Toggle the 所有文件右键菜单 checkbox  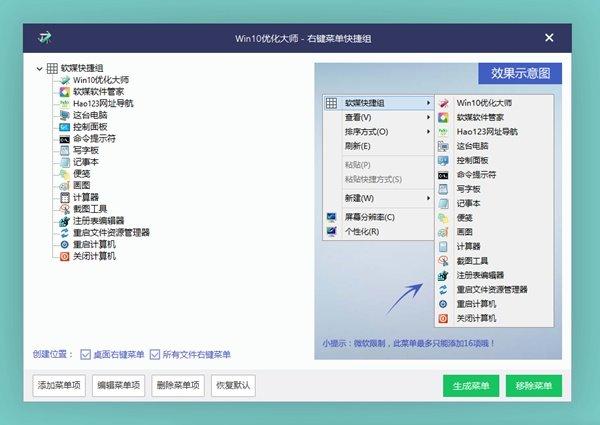pos(155,355)
